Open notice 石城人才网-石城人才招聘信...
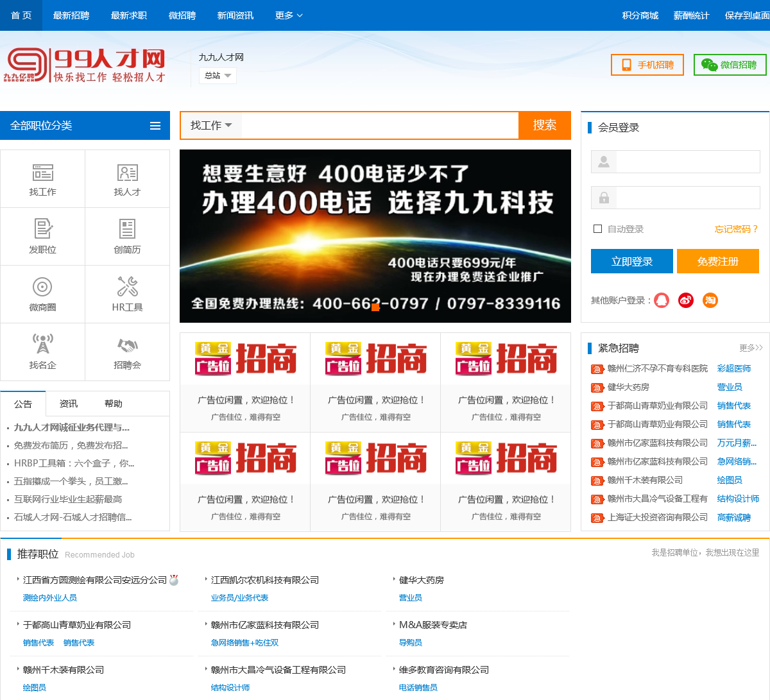The height and width of the screenshot is (700, 770). (73, 517)
